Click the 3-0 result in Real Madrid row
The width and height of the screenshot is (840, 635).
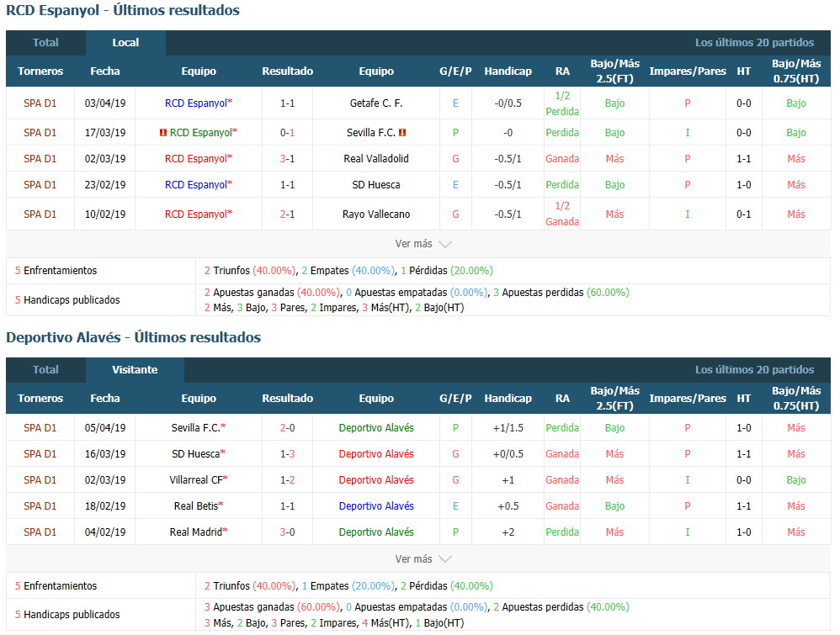pos(287,532)
